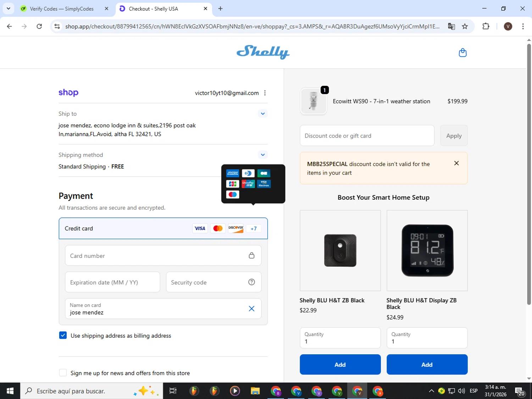Dismiss the MBB25SPECIAL invalid code notice

click(x=456, y=163)
